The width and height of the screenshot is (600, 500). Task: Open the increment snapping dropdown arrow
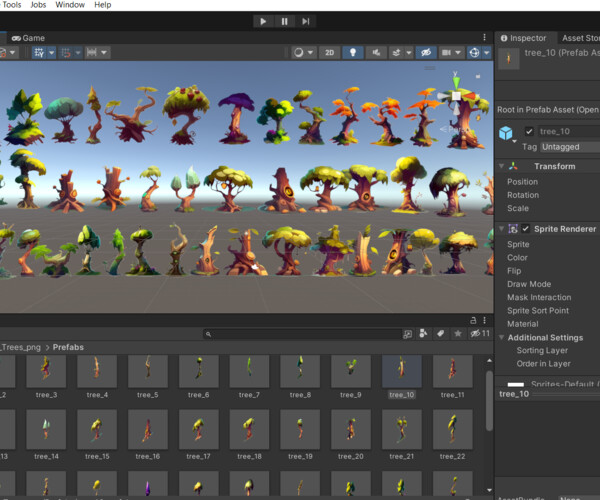point(104,52)
